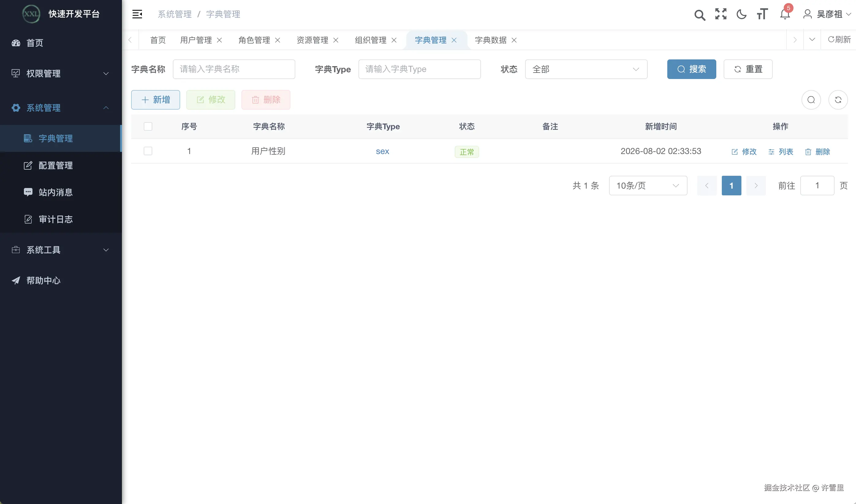The image size is (856, 504).
Task: Click the toolbar 修改 edit button
Action: pos(211,100)
